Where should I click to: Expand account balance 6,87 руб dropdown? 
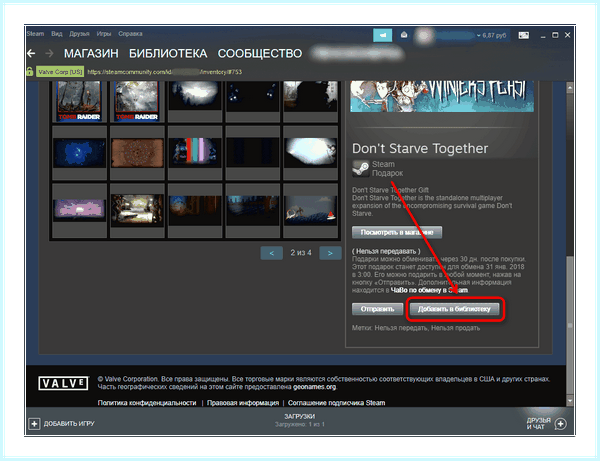491,35
